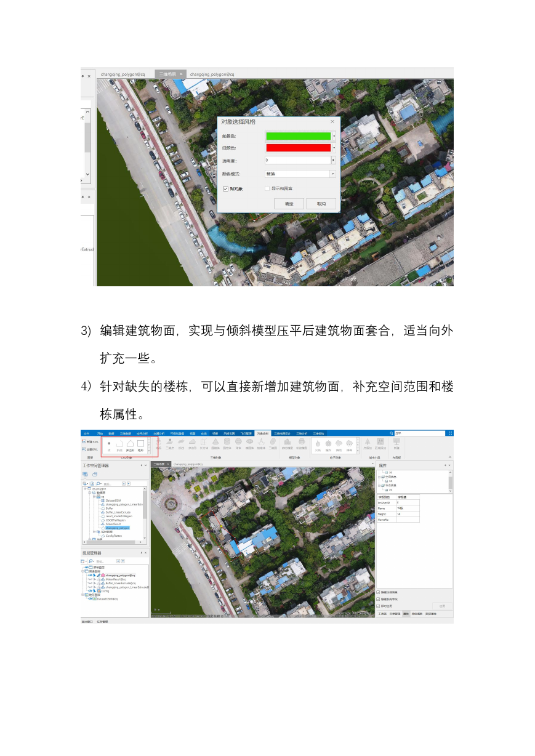This screenshot has width=535, height=756.
Task: Open the 颜色模式 combo box
Action: (300, 174)
